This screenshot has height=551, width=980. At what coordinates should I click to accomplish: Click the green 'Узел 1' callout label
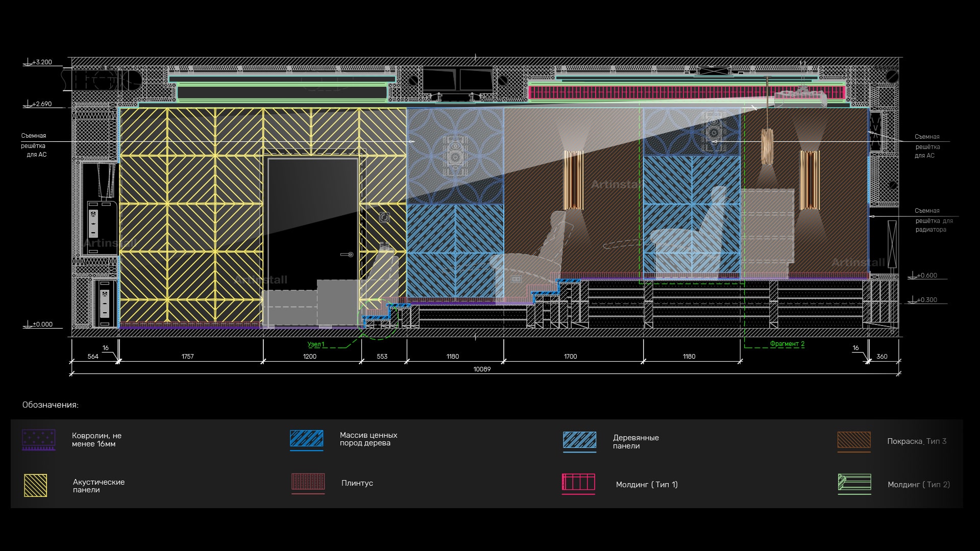tap(315, 344)
